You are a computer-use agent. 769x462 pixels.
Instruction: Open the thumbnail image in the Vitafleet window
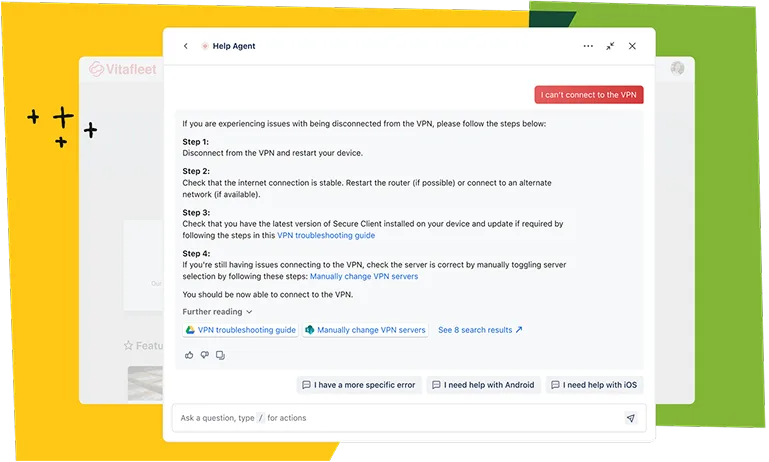pos(145,383)
